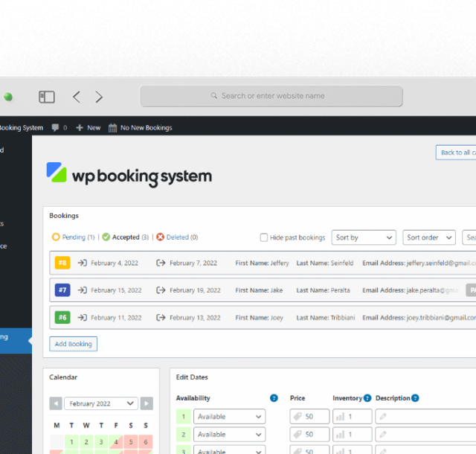Image resolution: width=476 pixels, height=454 pixels.
Task: Open the comments bubble icon in admin bar
Action: (x=56, y=128)
